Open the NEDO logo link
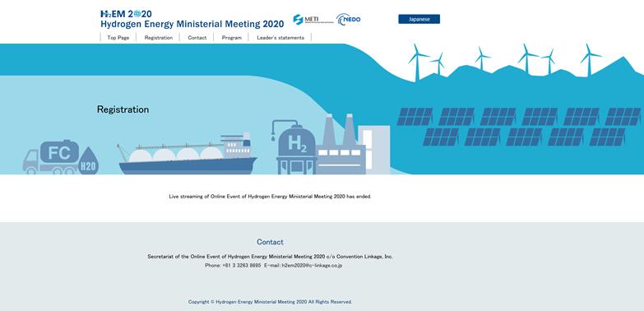This screenshot has width=644, height=311. (x=348, y=19)
